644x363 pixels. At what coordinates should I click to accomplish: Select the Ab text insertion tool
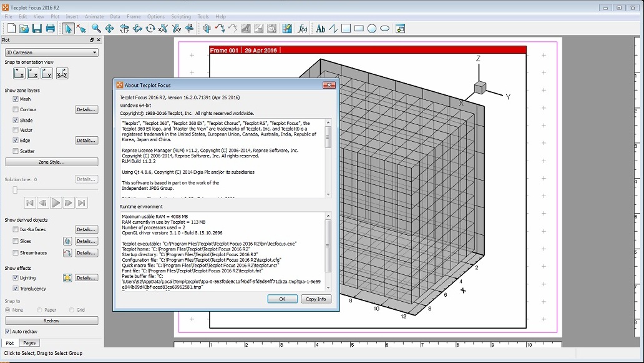point(320,28)
